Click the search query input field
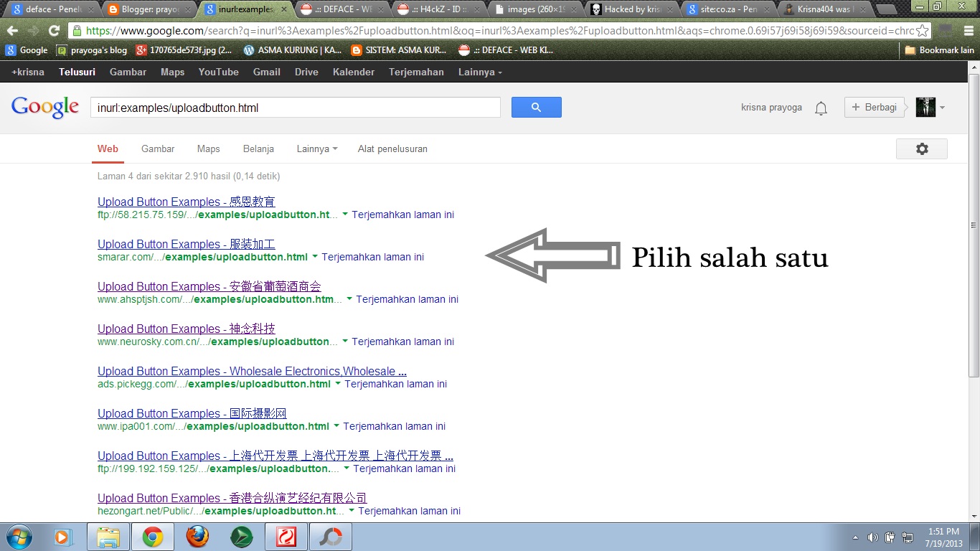The width and height of the screenshot is (980, 551). (295, 108)
